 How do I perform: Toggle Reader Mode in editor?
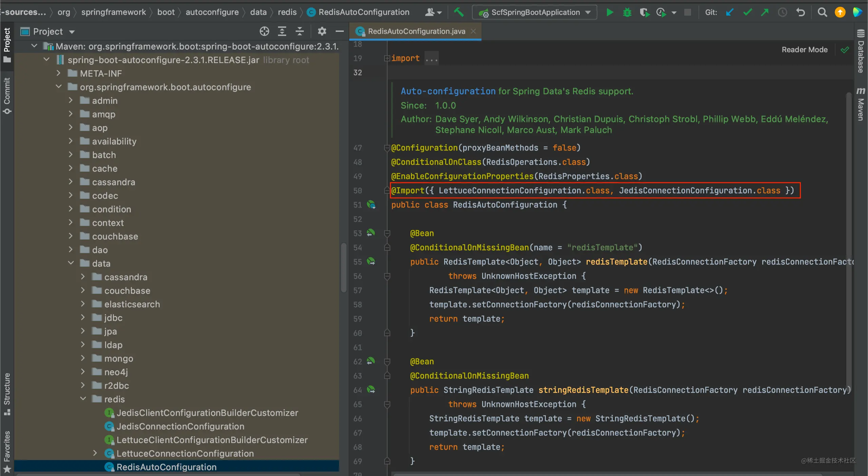(804, 50)
